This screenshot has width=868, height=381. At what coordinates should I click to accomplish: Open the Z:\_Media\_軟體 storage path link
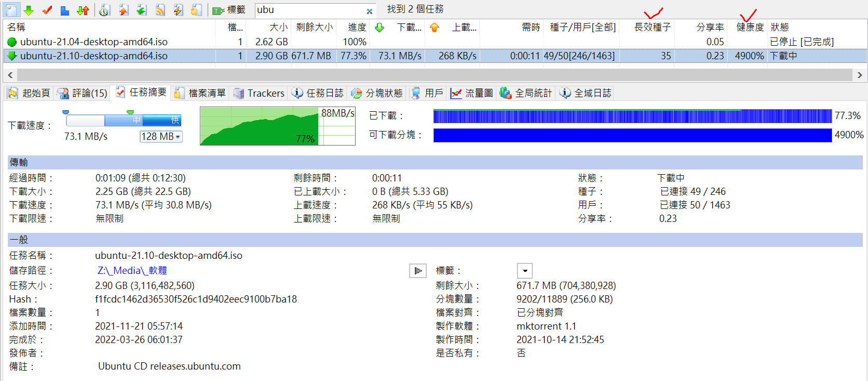pos(132,271)
